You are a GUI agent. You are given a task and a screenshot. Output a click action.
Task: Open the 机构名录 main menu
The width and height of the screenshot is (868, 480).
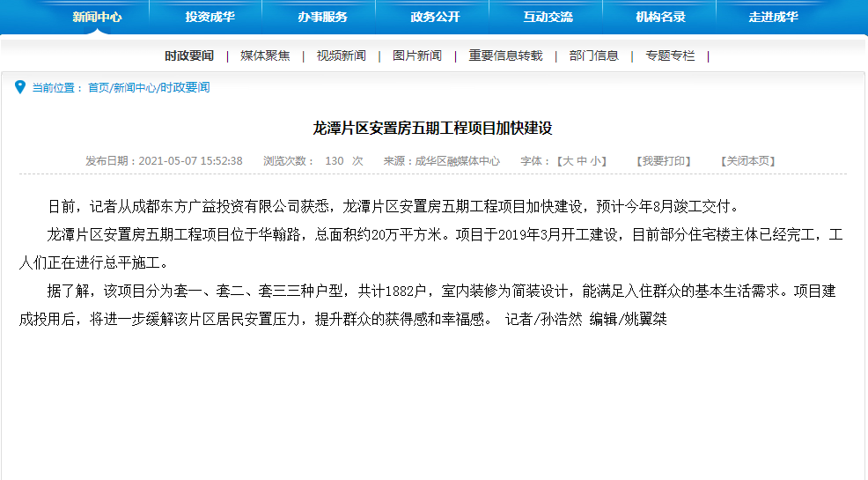click(660, 17)
